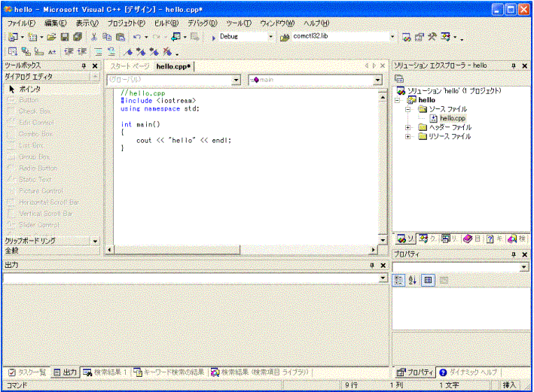Switch to the スタート ページ tab

[x=130, y=66]
